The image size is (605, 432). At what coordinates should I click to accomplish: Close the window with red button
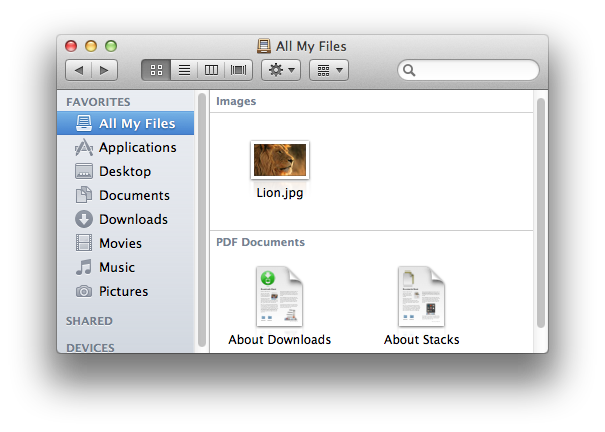coord(71,46)
